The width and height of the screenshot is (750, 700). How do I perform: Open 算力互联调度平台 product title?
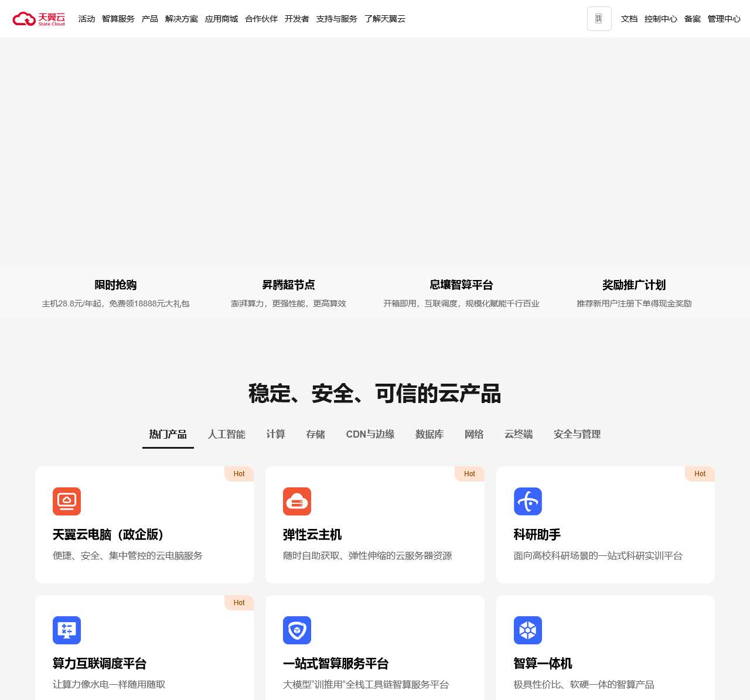(x=100, y=664)
